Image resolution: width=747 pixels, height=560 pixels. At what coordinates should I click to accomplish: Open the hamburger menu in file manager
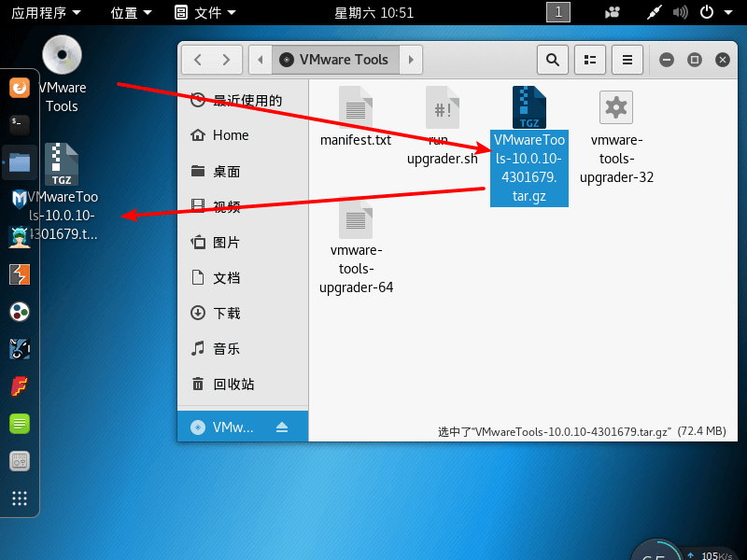click(x=627, y=60)
